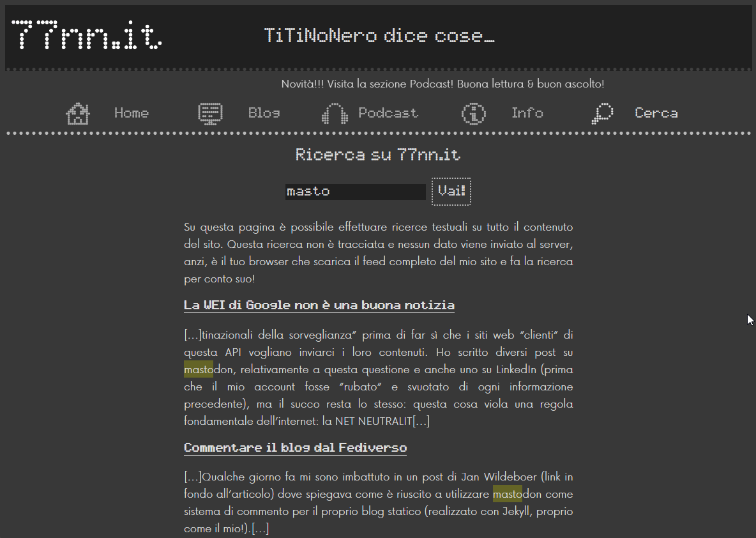This screenshot has height=538, width=756.
Task: Click highlighted "masto" in the Fediverso excerpt
Action: [x=507, y=494]
